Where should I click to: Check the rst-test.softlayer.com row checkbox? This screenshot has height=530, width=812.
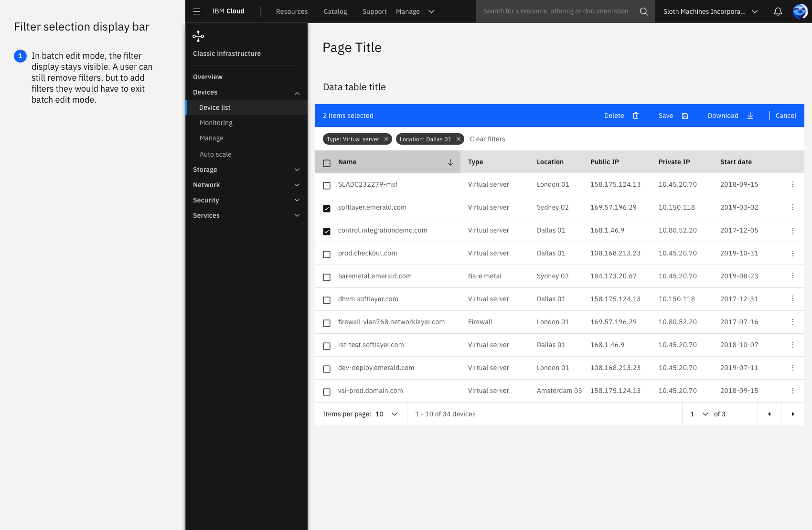(327, 346)
